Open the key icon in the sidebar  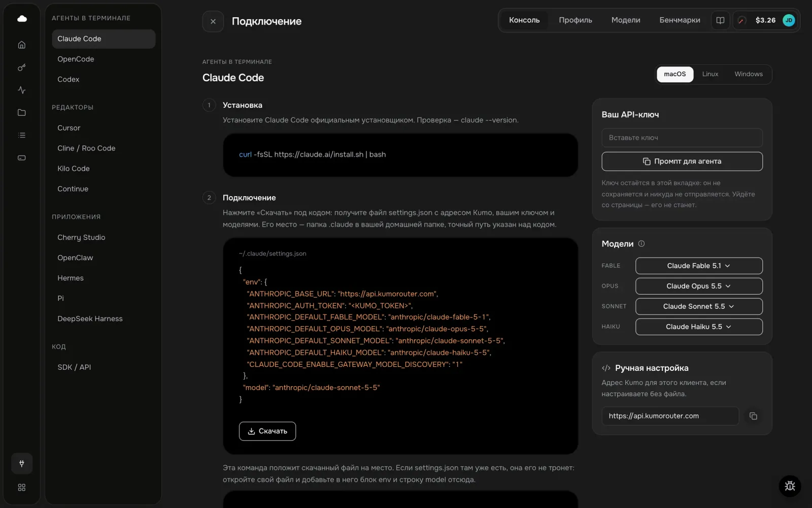(22, 68)
